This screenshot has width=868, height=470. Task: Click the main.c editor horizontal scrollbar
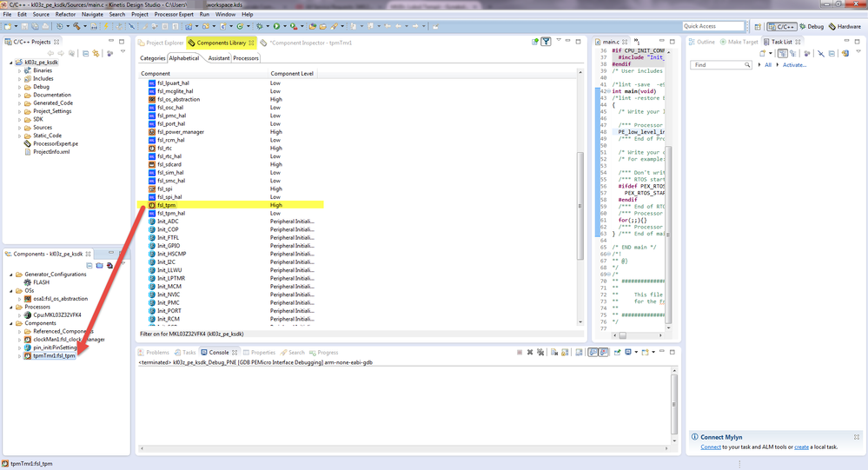tap(637, 335)
